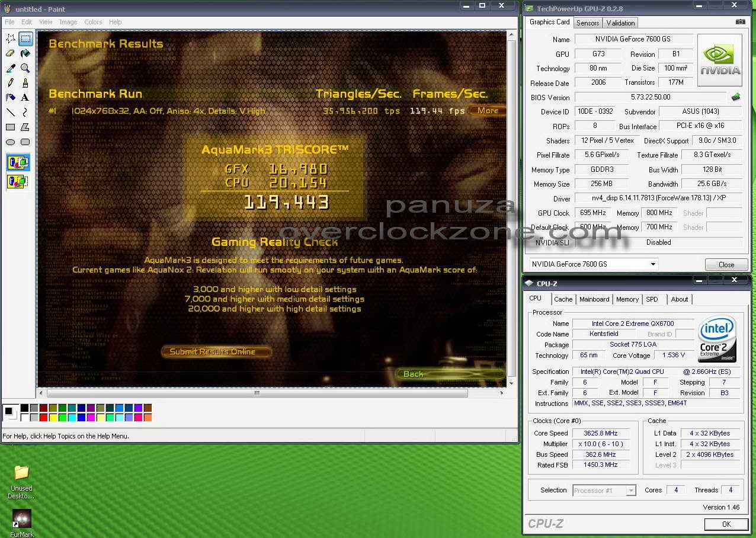Pick the yellow color swatch in palette
This screenshot has width=756, height=538.
tap(53, 417)
